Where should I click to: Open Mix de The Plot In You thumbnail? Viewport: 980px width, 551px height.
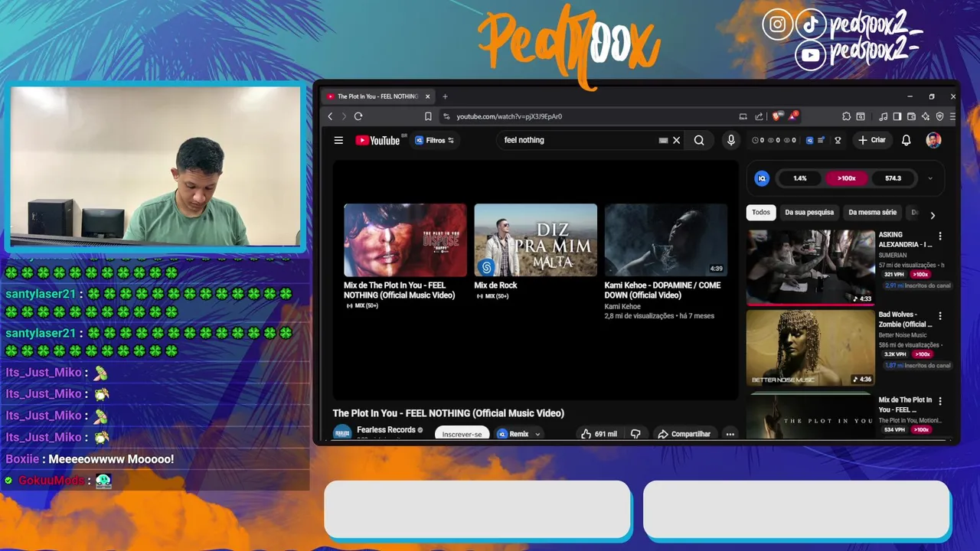405,240
